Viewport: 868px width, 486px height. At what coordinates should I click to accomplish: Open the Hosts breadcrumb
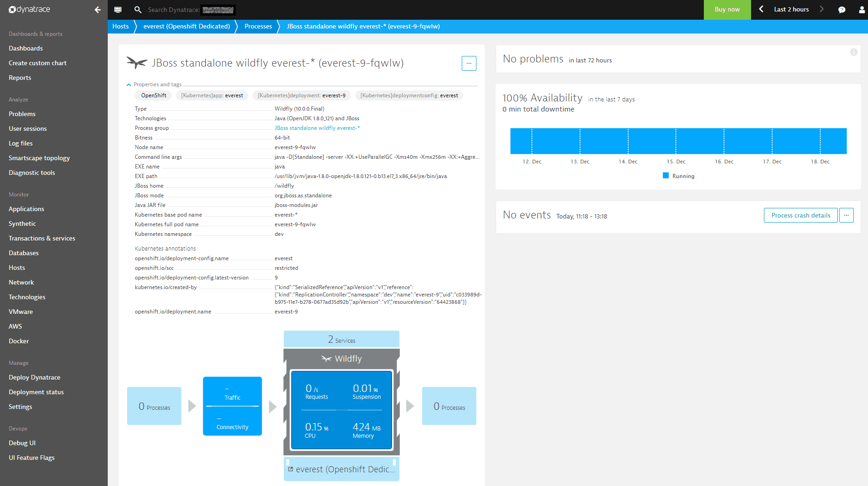(121, 26)
